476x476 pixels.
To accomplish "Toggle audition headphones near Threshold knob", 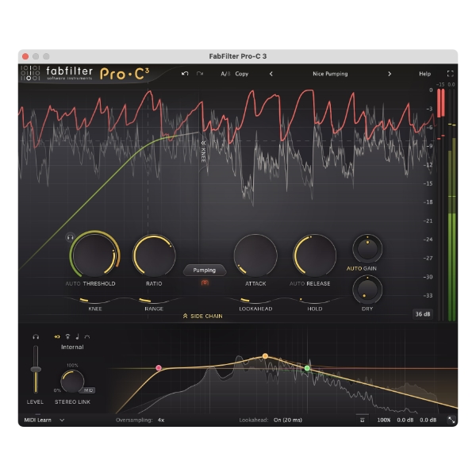I will [x=70, y=237].
